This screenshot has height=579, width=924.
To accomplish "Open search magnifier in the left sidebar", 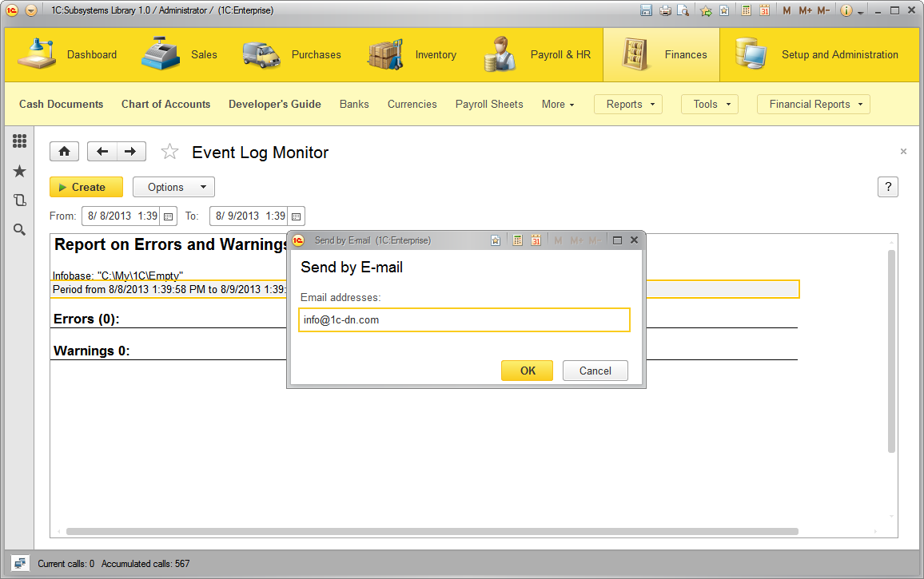I will pos(19,230).
